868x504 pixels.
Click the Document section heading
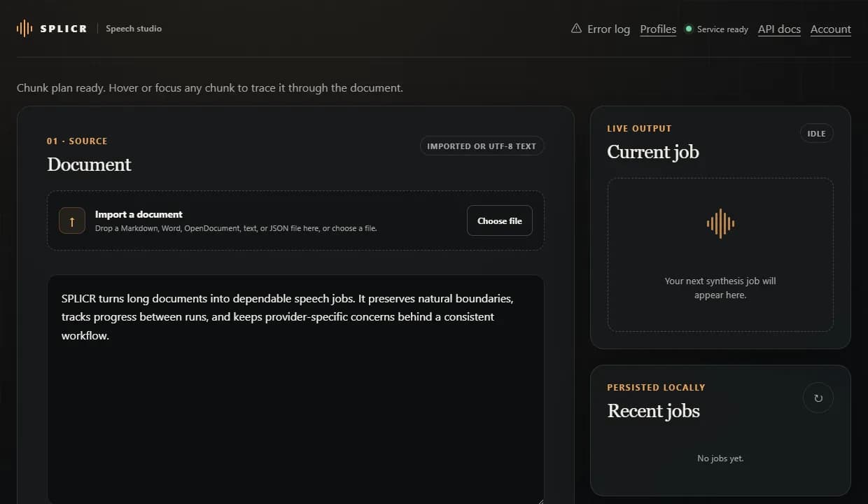point(89,164)
